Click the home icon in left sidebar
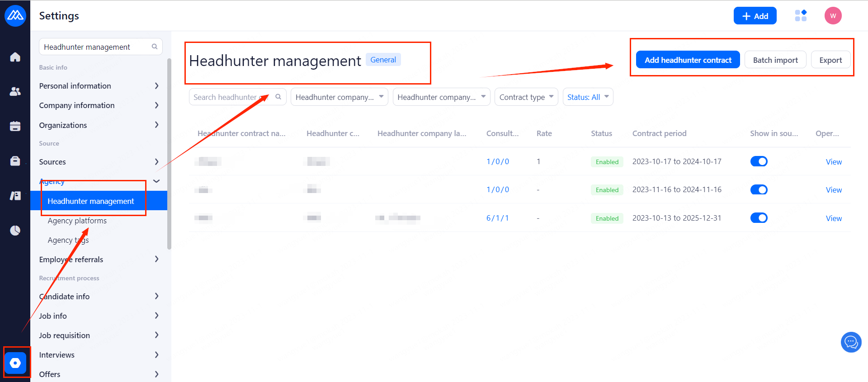Screen dimensions: 868x382 pos(15,57)
